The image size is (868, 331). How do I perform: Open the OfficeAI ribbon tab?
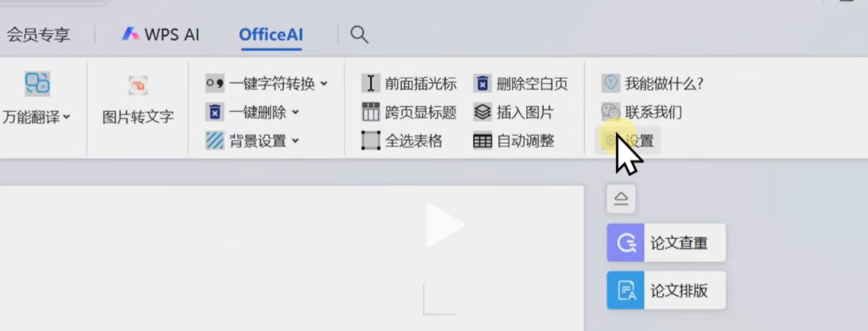pos(270,35)
